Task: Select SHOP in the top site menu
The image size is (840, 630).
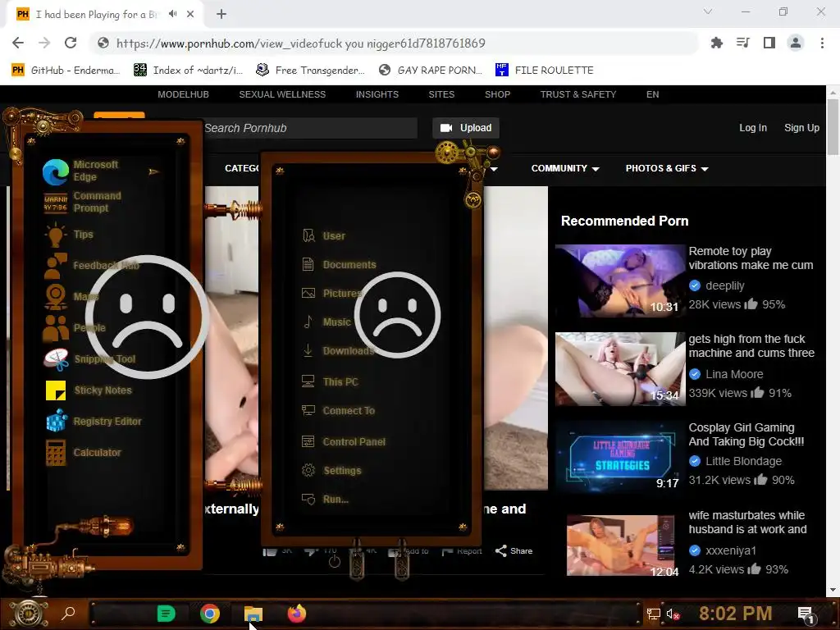Action: 497,94
